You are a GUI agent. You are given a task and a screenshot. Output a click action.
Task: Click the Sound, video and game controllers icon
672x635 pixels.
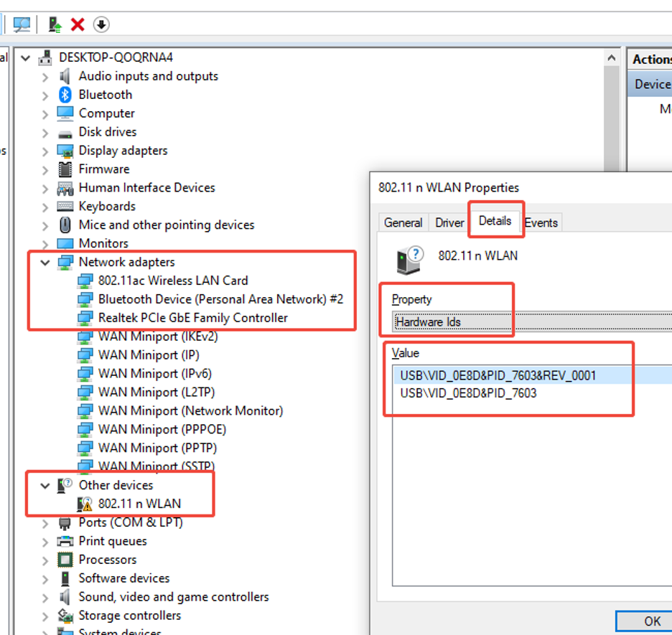[x=65, y=597]
